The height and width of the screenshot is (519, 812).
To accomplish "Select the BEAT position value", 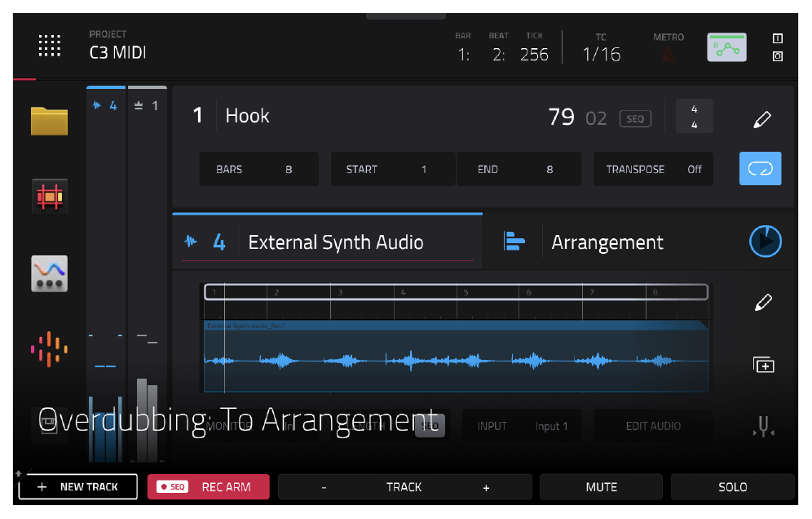I will pos(498,54).
